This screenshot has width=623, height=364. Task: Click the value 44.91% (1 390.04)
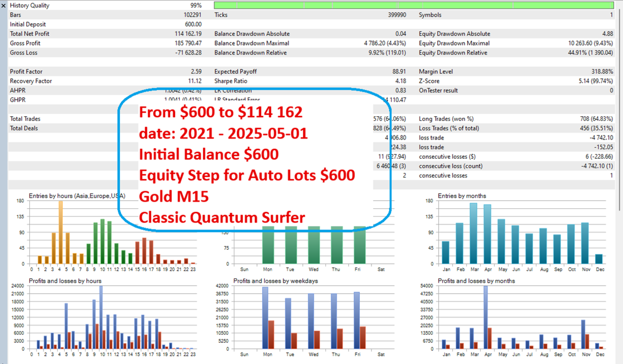(x=590, y=53)
